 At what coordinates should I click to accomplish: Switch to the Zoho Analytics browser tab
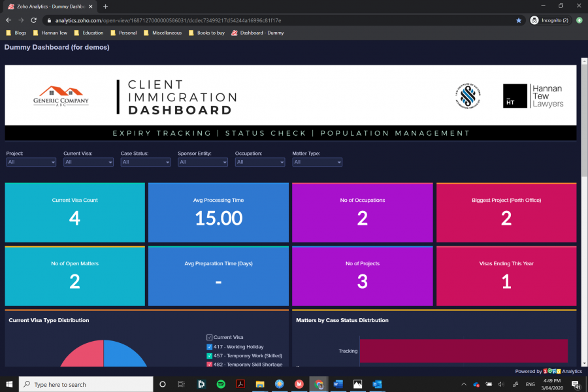point(46,7)
